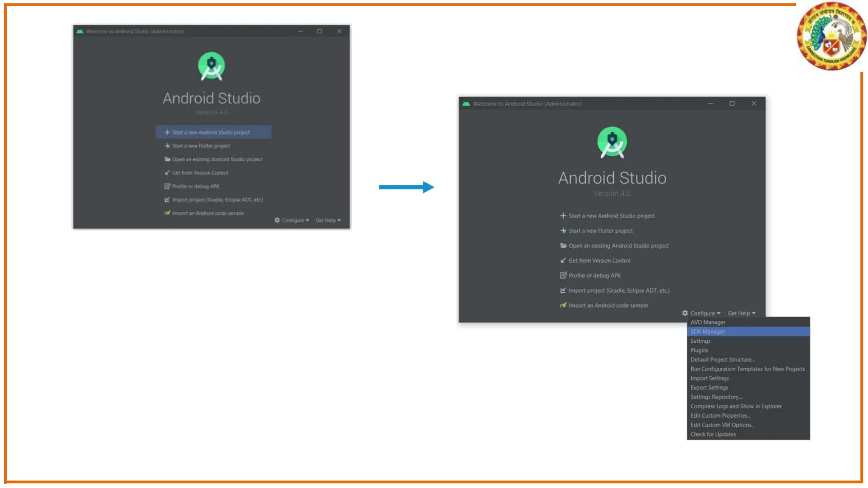Click Import project (Gradle, Eclipse ADT) icon in right window

click(563, 291)
